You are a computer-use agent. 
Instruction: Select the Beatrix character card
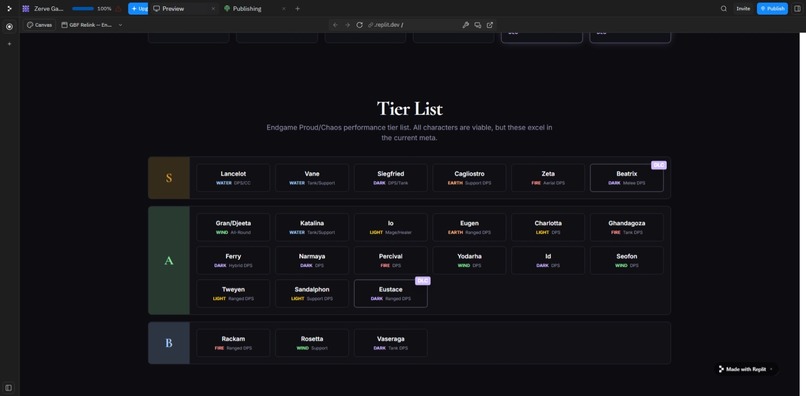point(627,178)
